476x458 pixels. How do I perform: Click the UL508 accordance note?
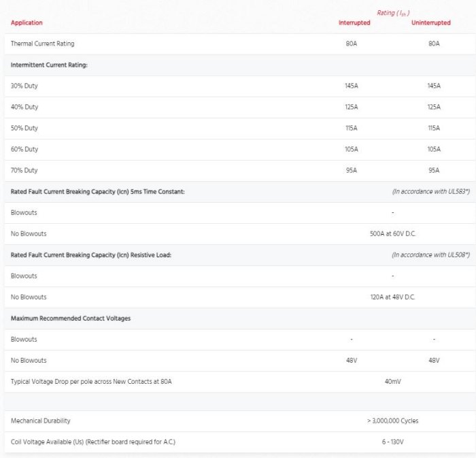point(430,255)
